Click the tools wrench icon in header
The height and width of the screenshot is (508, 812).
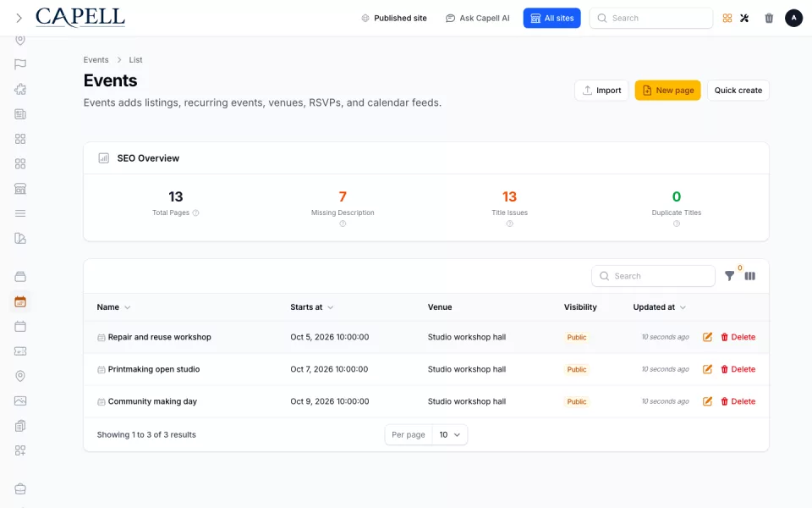point(744,18)
